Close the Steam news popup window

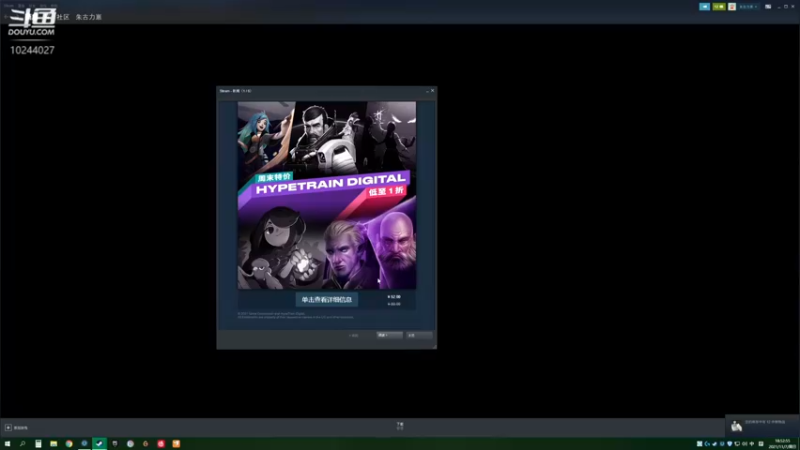(x=433, y=90)
